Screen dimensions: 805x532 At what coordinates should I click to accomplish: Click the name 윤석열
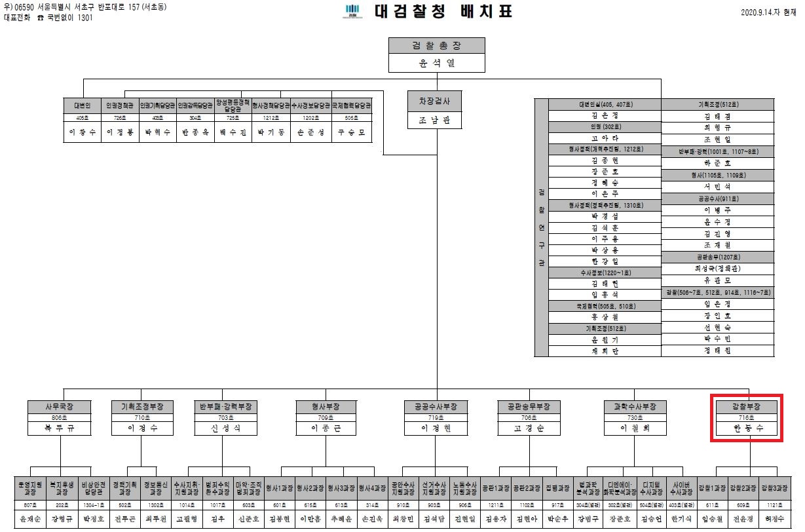pos(437,64)
